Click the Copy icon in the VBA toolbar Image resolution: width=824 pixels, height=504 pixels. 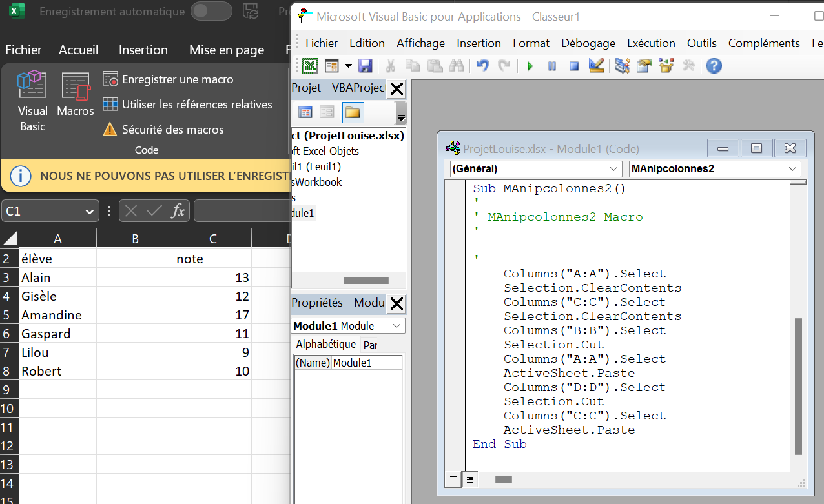(x=412, y=66)
